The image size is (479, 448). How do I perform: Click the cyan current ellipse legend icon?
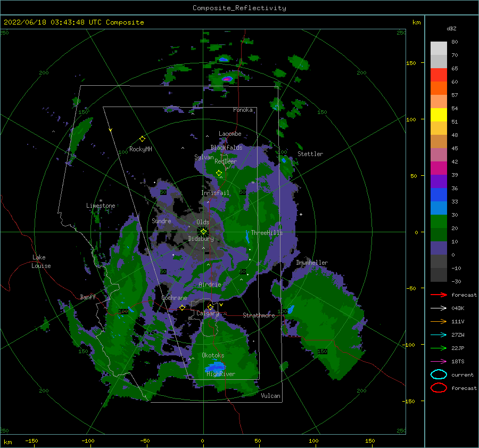(x=439, y=374)
